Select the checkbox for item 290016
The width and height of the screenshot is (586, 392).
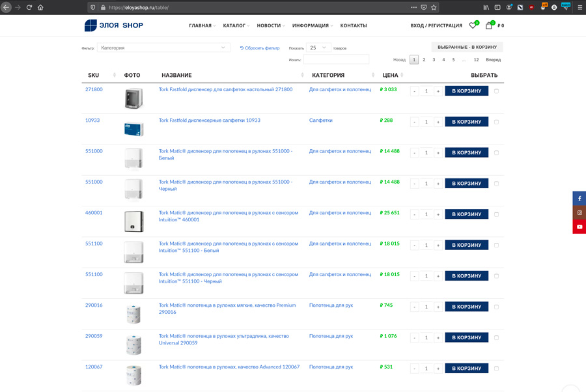click(x=496, y=306)
